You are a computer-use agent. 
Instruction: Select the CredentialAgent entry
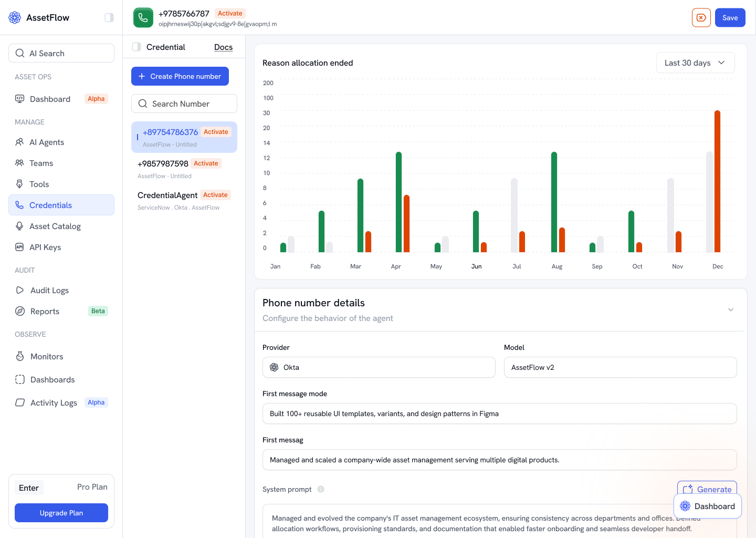point(184,200)
